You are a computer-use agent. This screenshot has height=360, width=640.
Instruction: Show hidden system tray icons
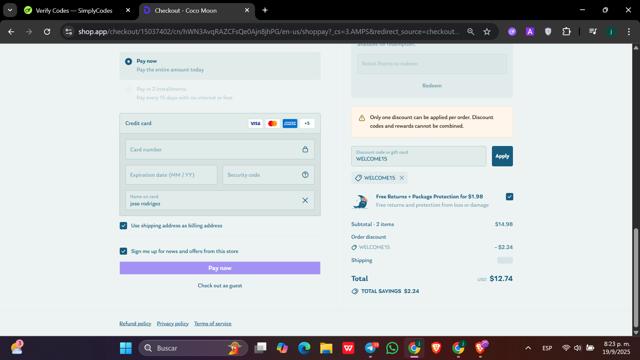tap(528, 348)
